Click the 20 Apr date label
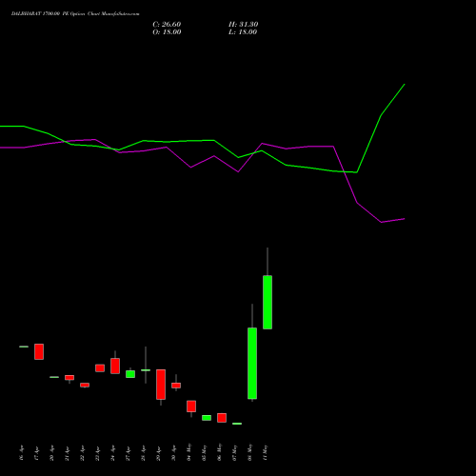Screen dimensions: 476x476 pyautogui.click(x=52, y=453)
